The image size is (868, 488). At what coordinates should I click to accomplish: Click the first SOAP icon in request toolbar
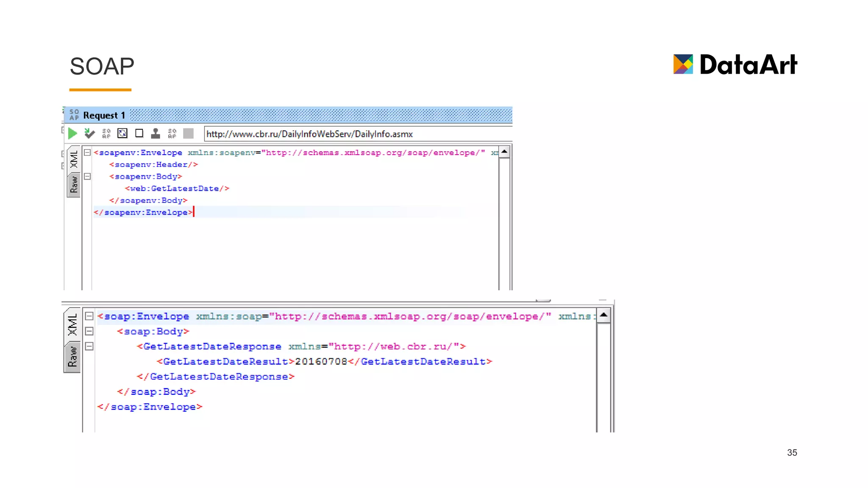pos(106,134)
